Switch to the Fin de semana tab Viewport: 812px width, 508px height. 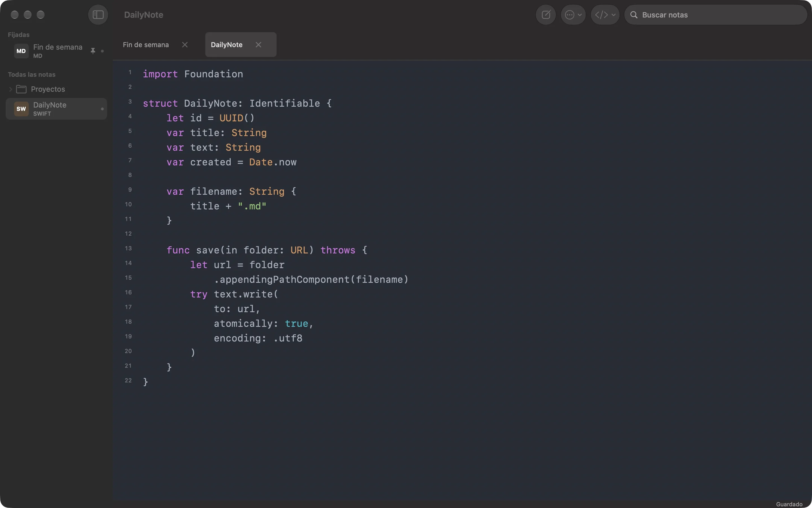coord(145,45)
